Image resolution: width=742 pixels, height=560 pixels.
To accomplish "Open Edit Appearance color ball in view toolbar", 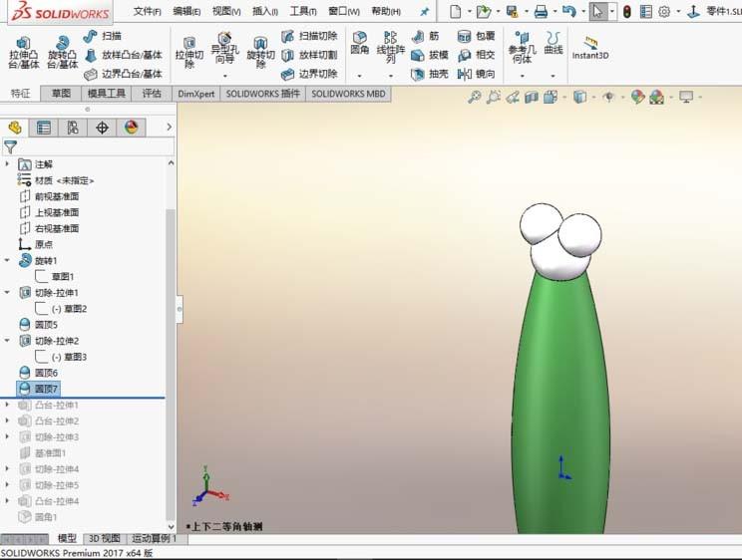I will point(637,98).
